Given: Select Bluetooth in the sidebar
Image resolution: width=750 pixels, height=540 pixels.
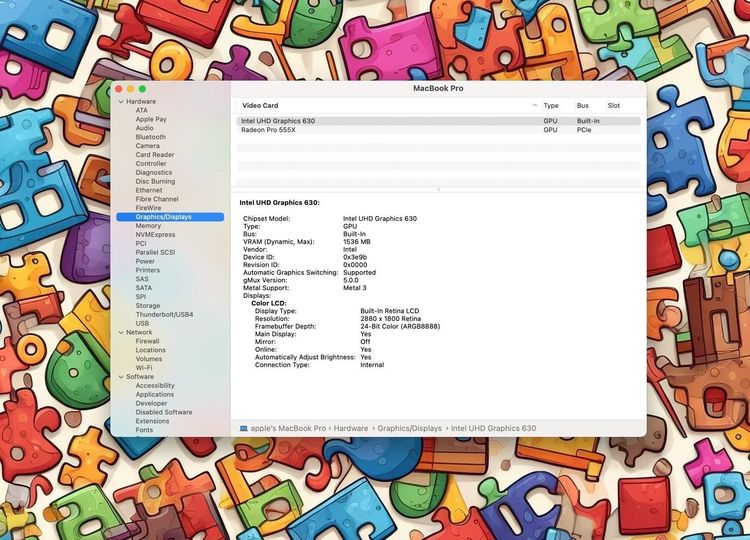Looking at the screenshot, I should coord(151,137).
